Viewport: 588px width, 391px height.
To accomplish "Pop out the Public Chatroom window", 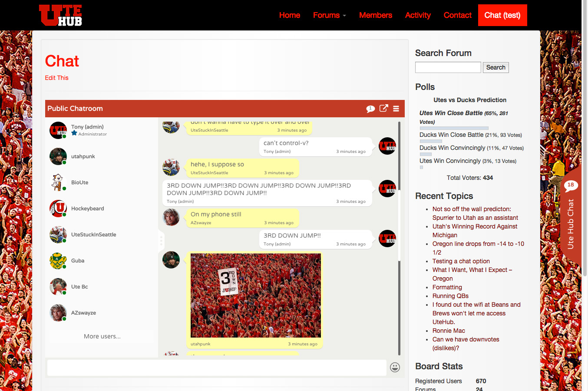I will tap(384, 108).
